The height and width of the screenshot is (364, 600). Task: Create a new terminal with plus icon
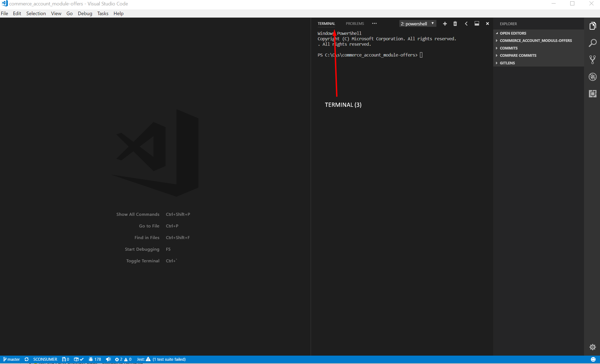(445, 24)
